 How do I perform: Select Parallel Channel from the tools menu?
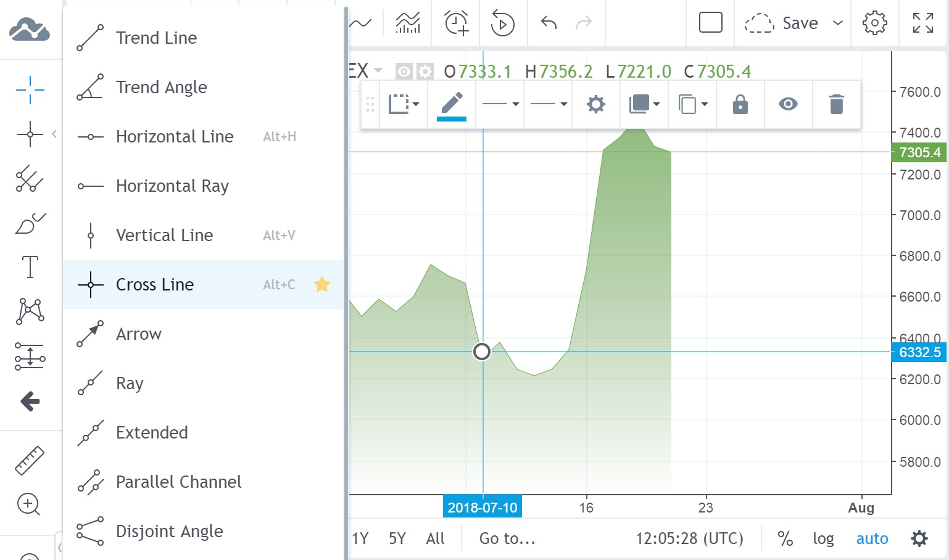pos(178,482)
